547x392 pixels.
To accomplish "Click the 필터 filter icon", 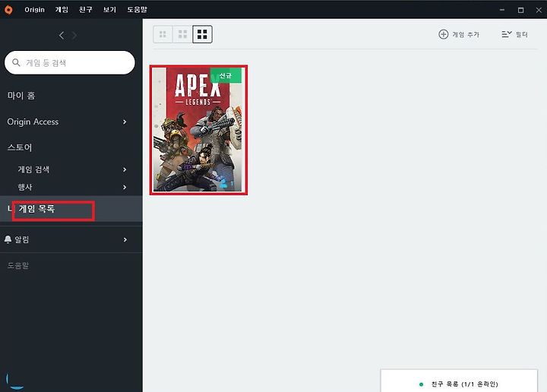I will 507,34.
